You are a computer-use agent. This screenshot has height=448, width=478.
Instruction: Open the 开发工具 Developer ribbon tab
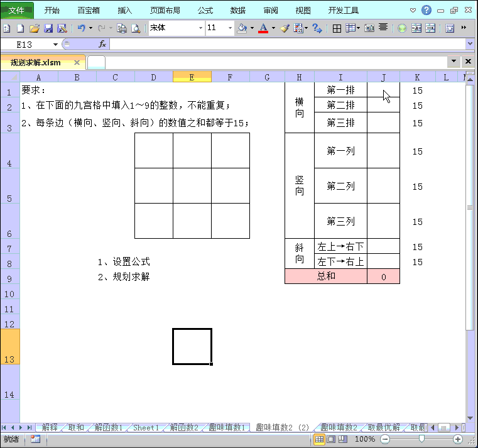click(x=343, y=11)
